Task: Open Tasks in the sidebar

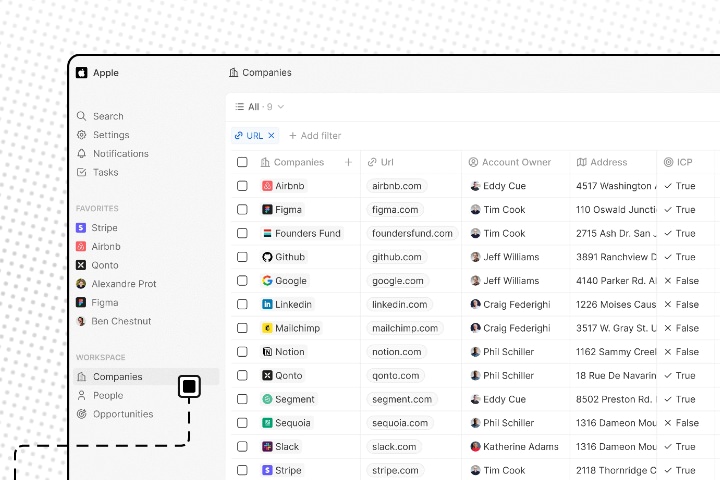Action: (x=98, y=172)
